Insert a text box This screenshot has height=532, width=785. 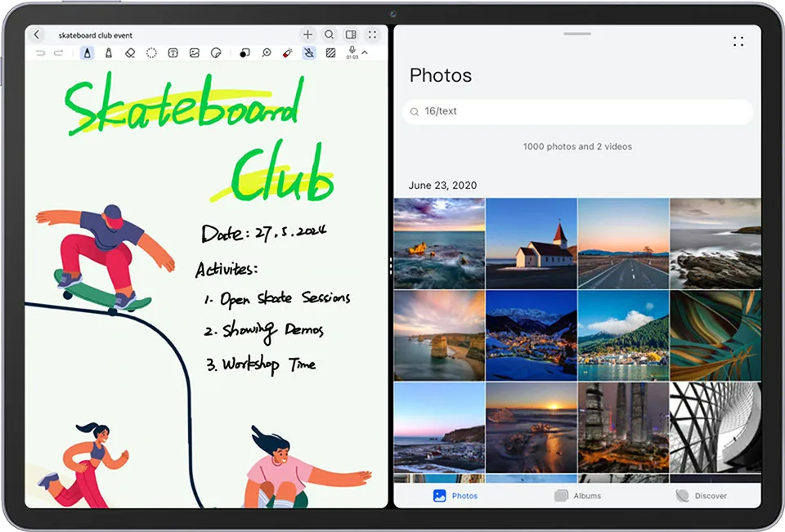pyautogui.click(x=173, y=53)
